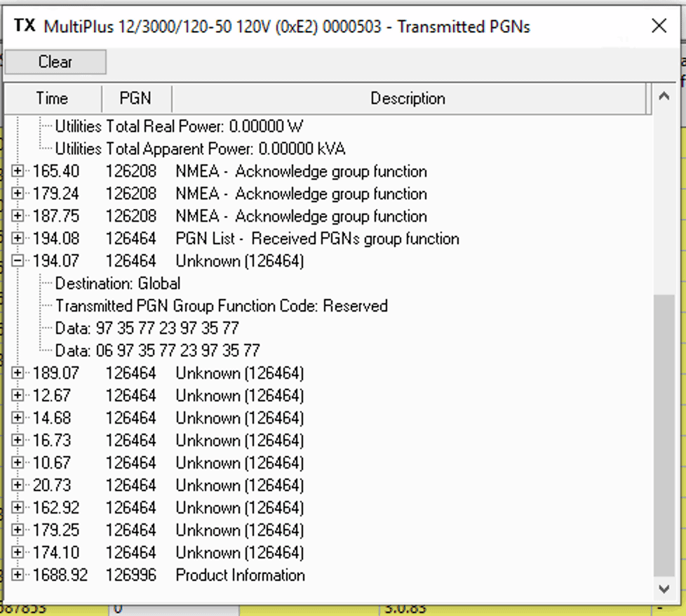Expand the 187.75 Acknowledge group function row
The image size is (686, 616).
coord(18,215)
